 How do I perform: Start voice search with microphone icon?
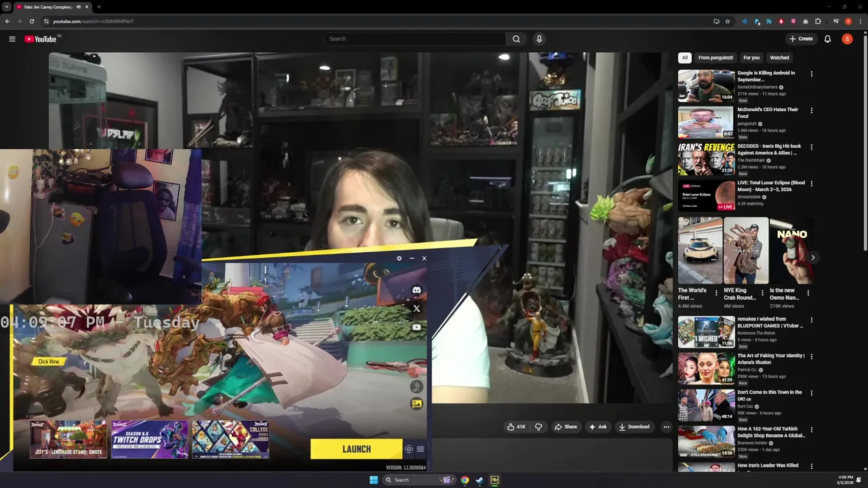pos(539,39)
